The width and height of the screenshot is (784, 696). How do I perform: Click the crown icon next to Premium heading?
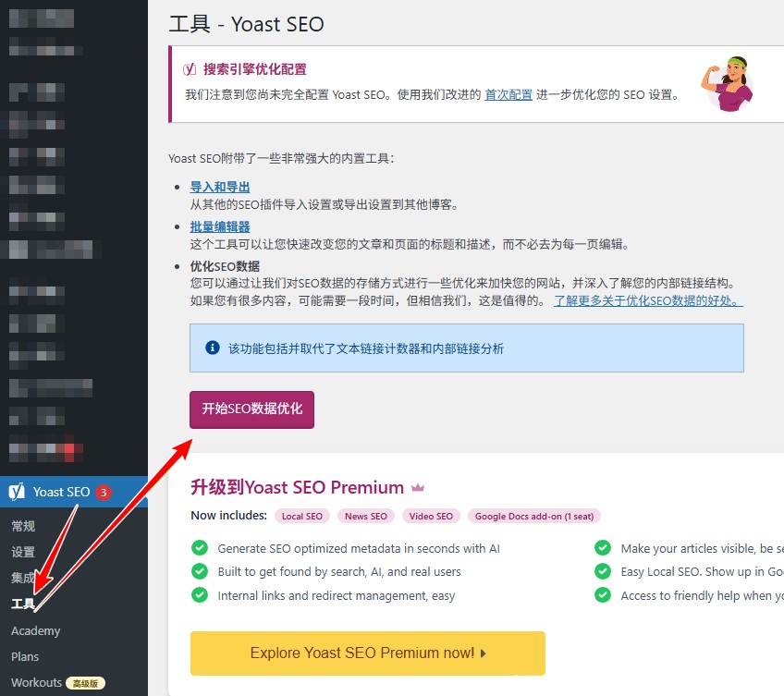pos(418,487)
